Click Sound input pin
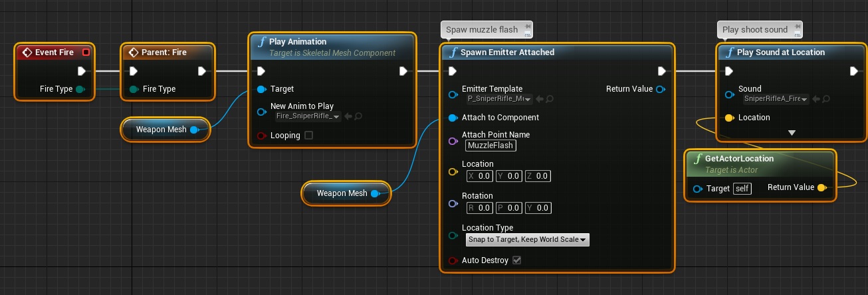868x295 pixels. (x=729, y=94)
